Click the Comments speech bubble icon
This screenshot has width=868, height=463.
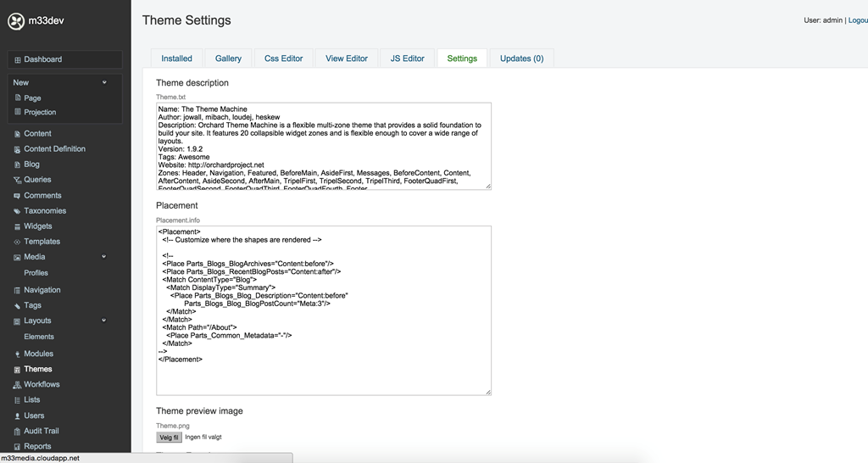pos(18,196)
